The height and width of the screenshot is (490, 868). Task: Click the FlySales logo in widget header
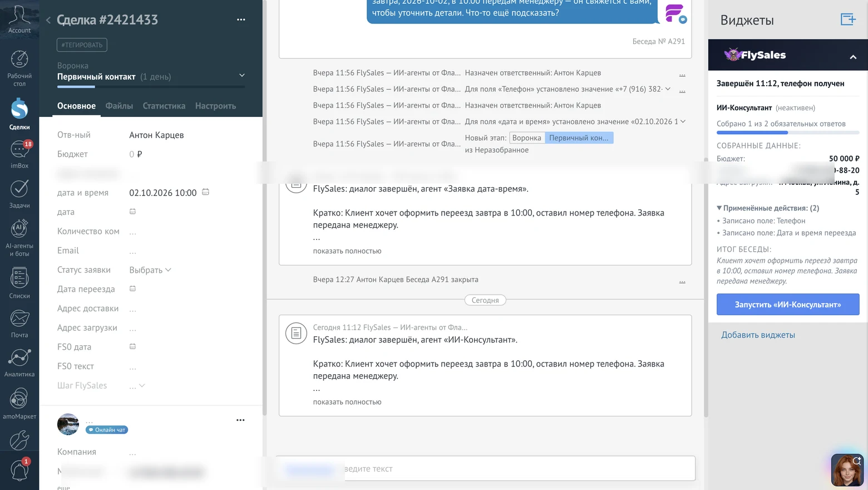pos(754,55)
